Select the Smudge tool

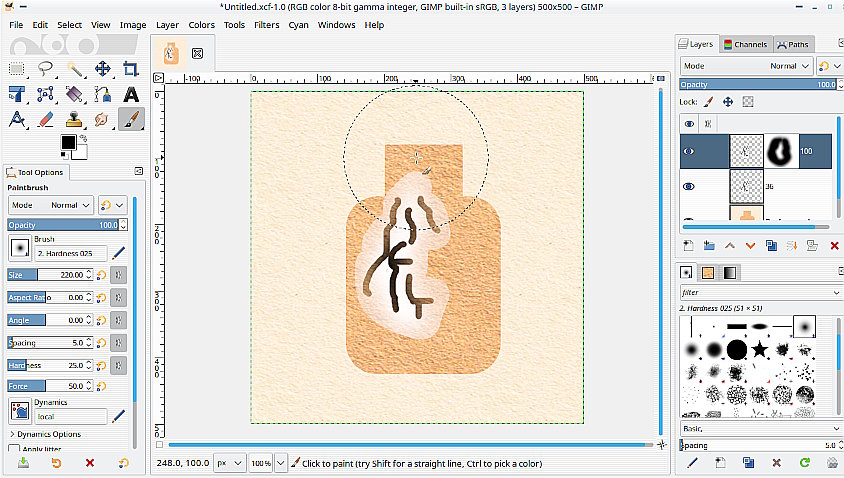(103, 120)
